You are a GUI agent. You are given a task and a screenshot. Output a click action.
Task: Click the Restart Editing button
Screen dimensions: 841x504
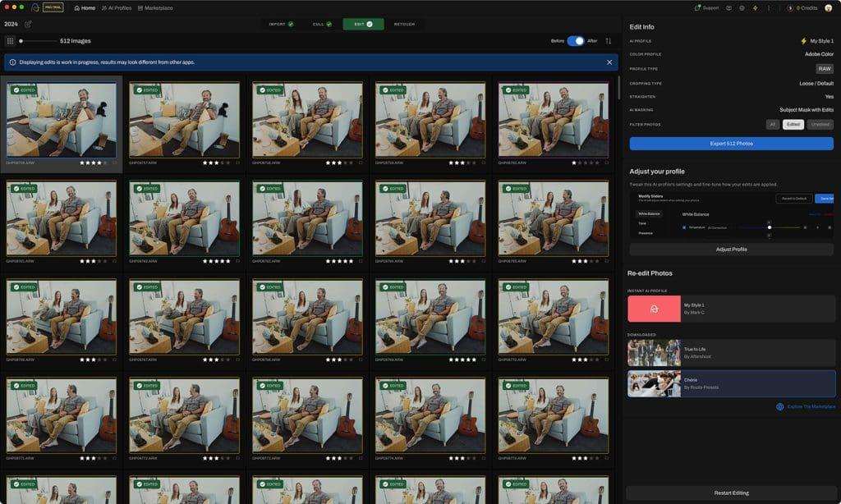[731, 493]
